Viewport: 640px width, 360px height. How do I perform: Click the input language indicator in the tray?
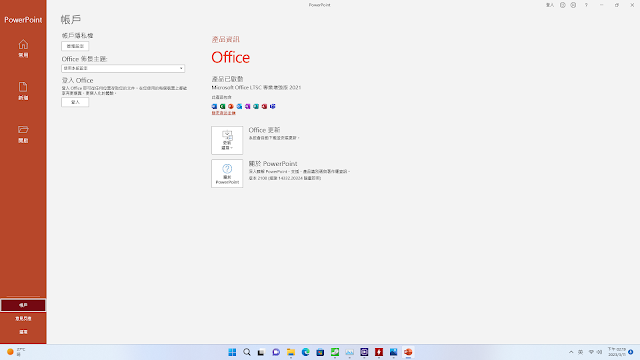point(580,352)
